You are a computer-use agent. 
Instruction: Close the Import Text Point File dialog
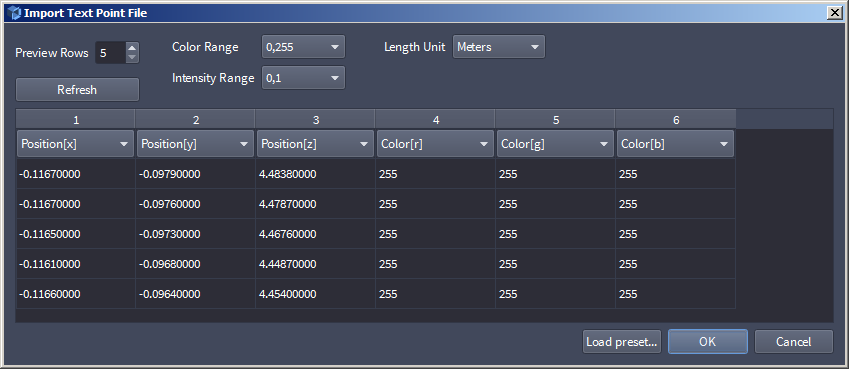pyautogui.click(x=834, y=13)
